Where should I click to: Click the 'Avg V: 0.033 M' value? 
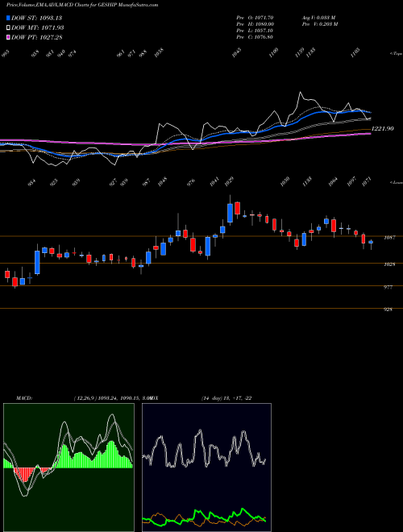click(318, 17)
